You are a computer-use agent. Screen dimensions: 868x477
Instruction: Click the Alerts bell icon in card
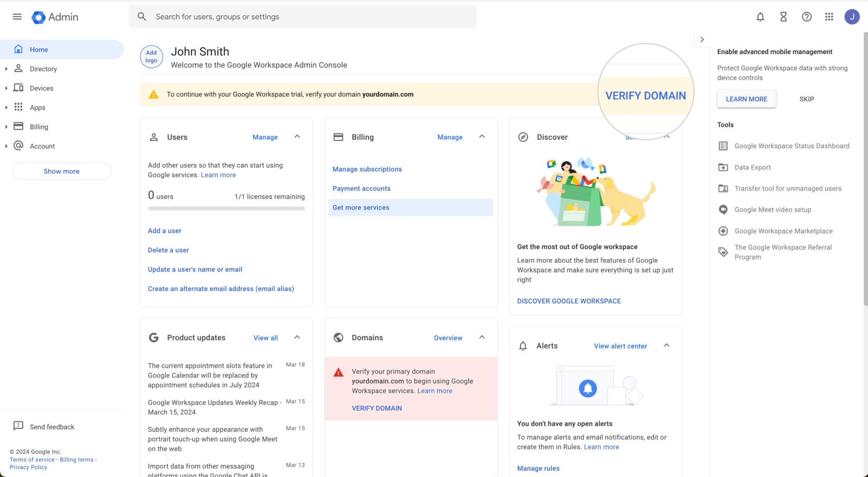pyautogui.click(x=523, y=346)
